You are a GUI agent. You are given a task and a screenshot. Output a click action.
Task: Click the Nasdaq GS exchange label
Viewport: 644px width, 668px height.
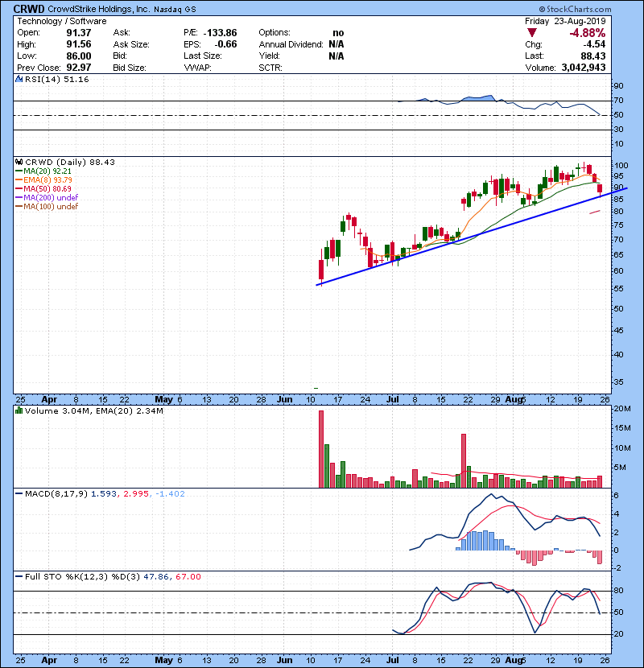[175, 10]
